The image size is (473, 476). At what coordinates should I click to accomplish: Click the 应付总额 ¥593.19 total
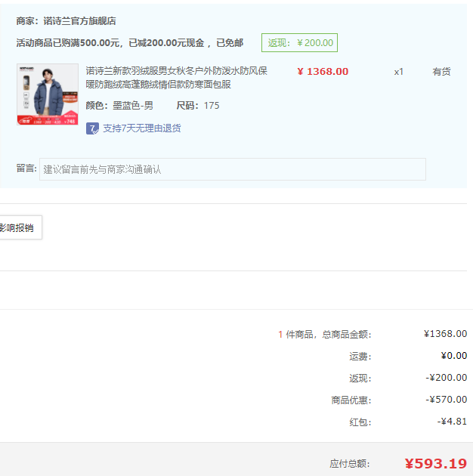[436, 464]
